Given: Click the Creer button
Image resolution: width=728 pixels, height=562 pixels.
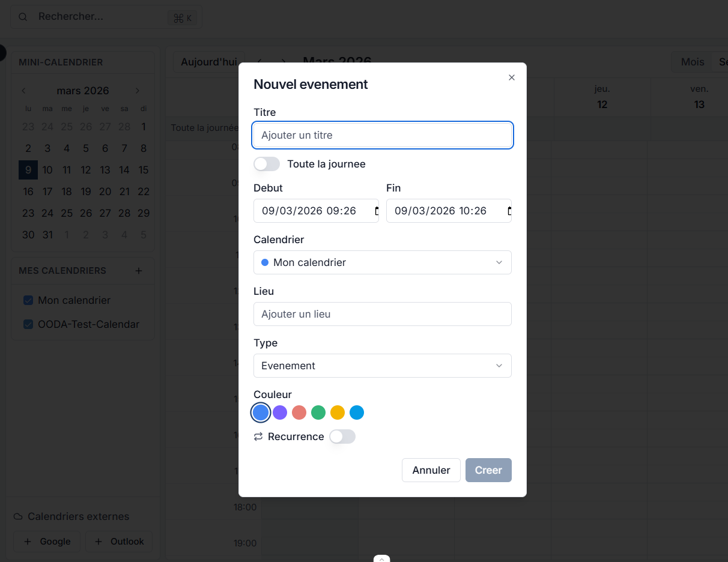Looking at the screenshot, I should click(488, 470).
